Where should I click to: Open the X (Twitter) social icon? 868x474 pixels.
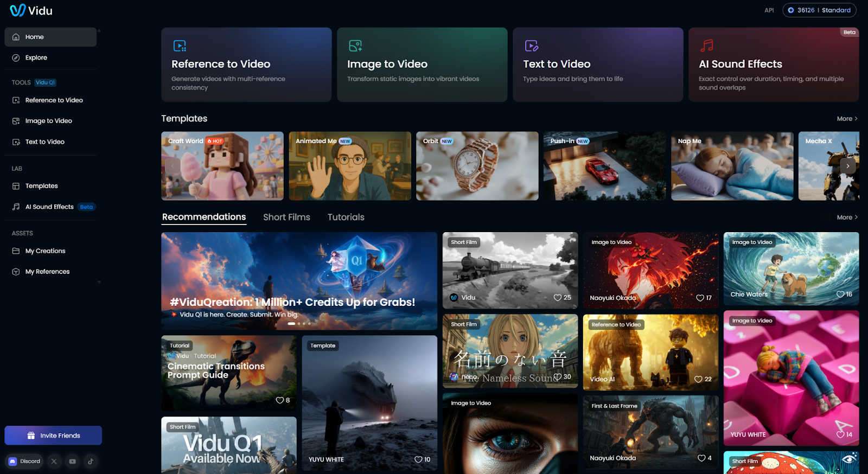point(54,462)
